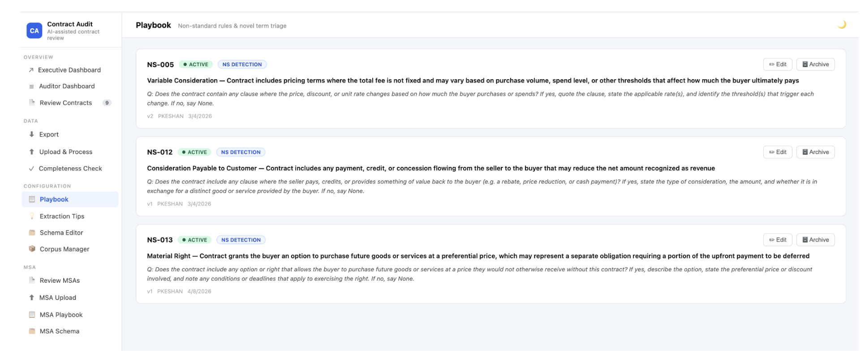Click the Export download arrow icon

[31, 134]
